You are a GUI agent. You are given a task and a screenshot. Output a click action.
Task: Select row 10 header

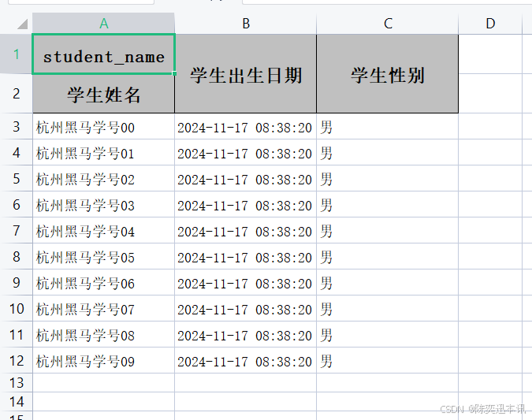(x=17, y=309)
